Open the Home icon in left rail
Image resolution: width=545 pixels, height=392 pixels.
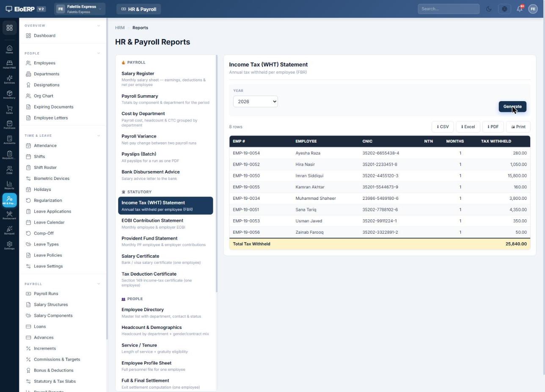click(x=9, y=50)
